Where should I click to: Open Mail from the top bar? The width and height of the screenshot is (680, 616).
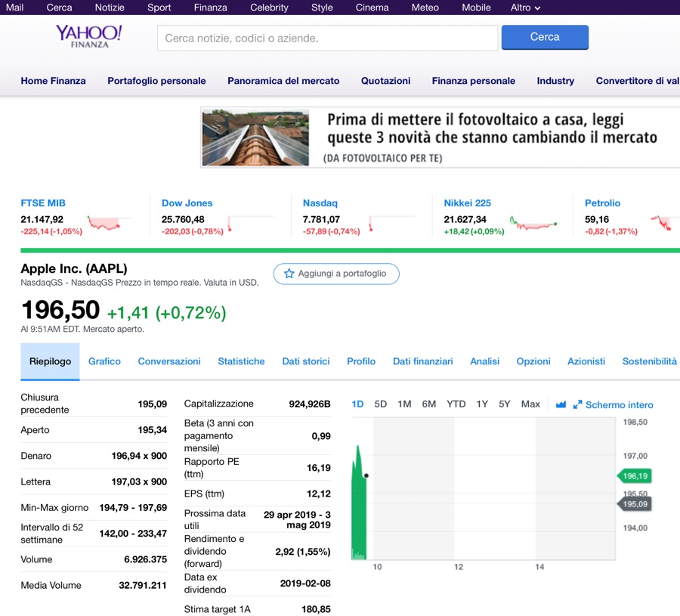point(14,8)
